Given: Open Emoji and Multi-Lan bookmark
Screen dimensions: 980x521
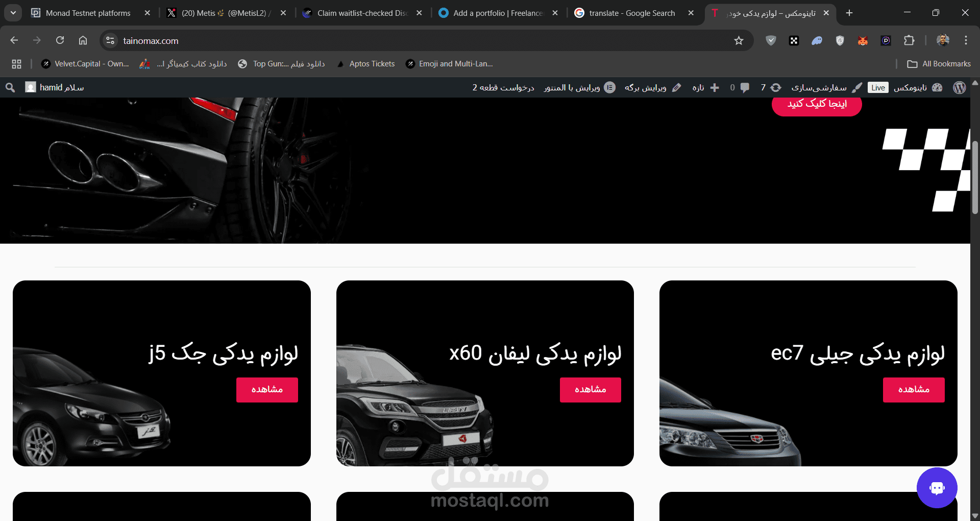Looking at the screenshot, I should [x=449, y=64].
